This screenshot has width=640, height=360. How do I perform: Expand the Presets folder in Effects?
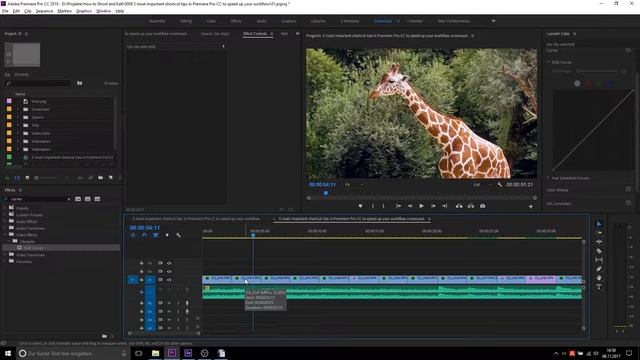5,208
